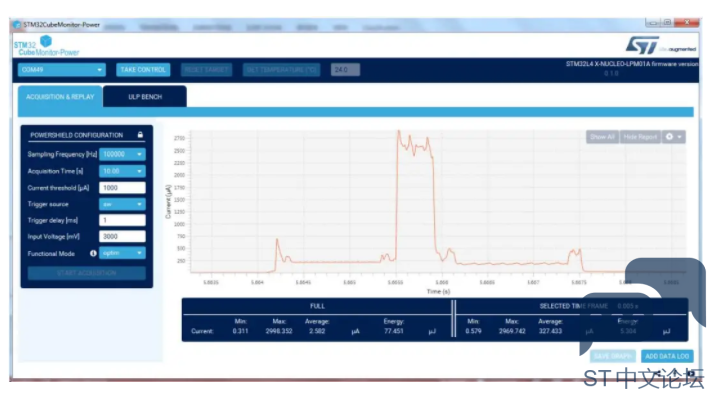Click the Current threshold input field
The image size is (717, 402).
[122, 188]
